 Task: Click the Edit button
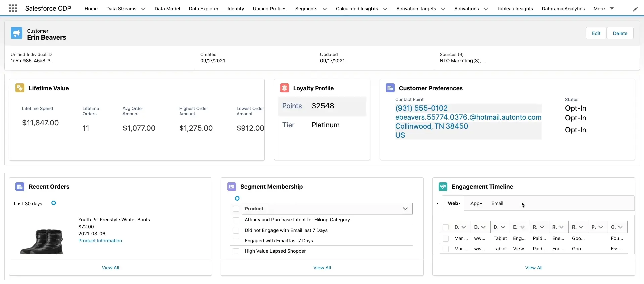[x=596, y=33]
